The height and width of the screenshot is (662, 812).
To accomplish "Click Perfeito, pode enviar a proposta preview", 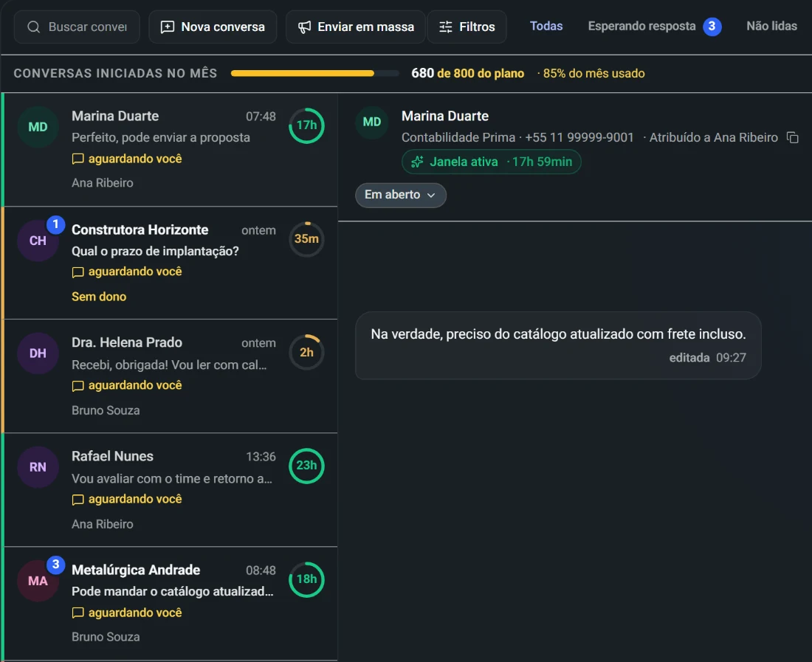I will click(x=160, y=137).
